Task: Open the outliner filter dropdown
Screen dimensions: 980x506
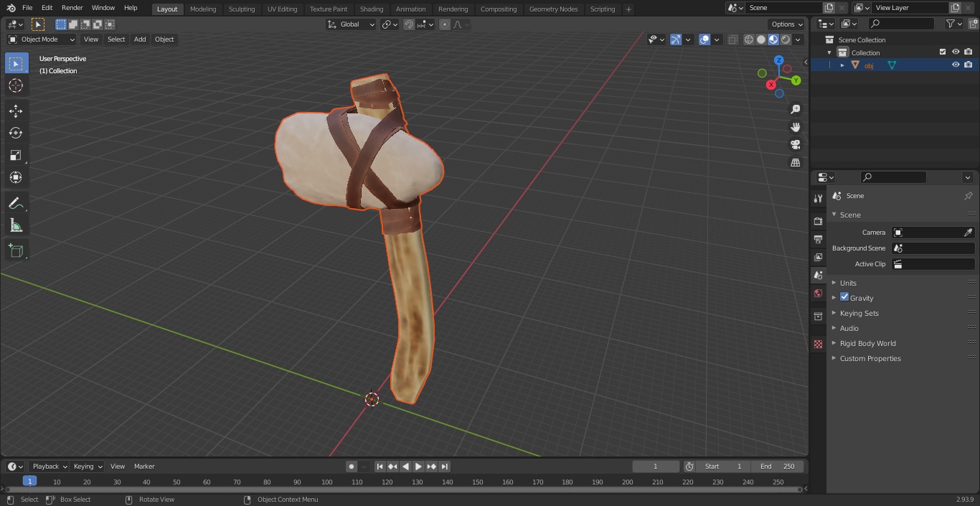Action: tap(954, 24)
